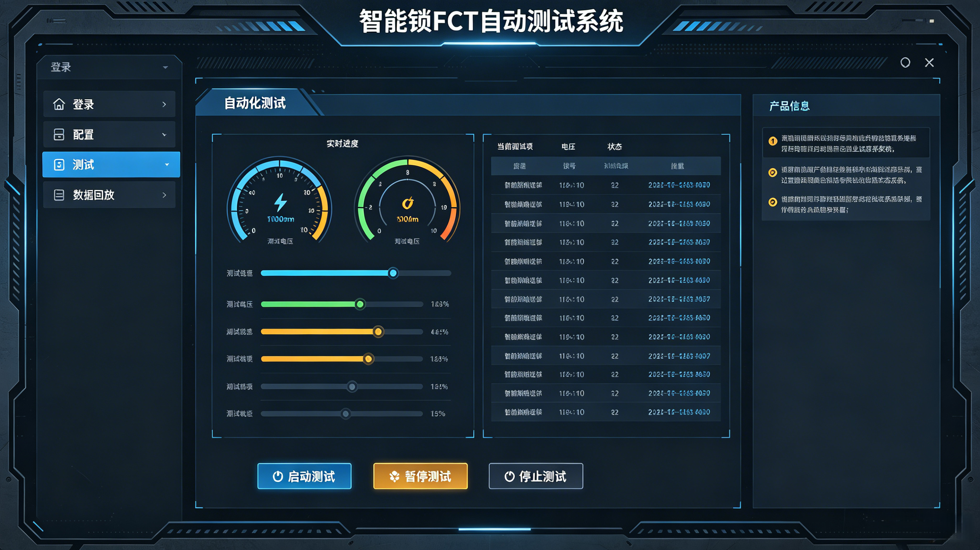Click the upper gray slider handle
980x550 pixels.
pos(352,387)
